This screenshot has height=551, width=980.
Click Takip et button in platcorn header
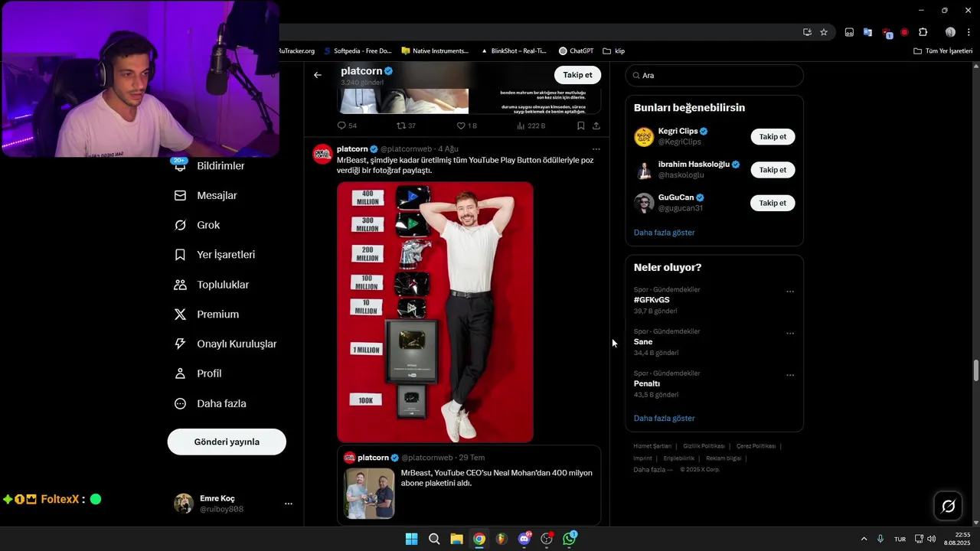tap(577, 75)
